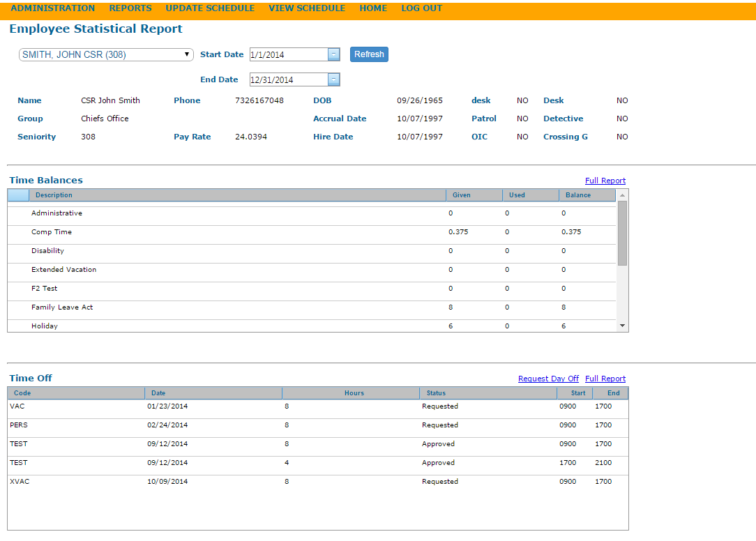
Task: Click the Employee Statistical Report heading
Action: (96, 29)
